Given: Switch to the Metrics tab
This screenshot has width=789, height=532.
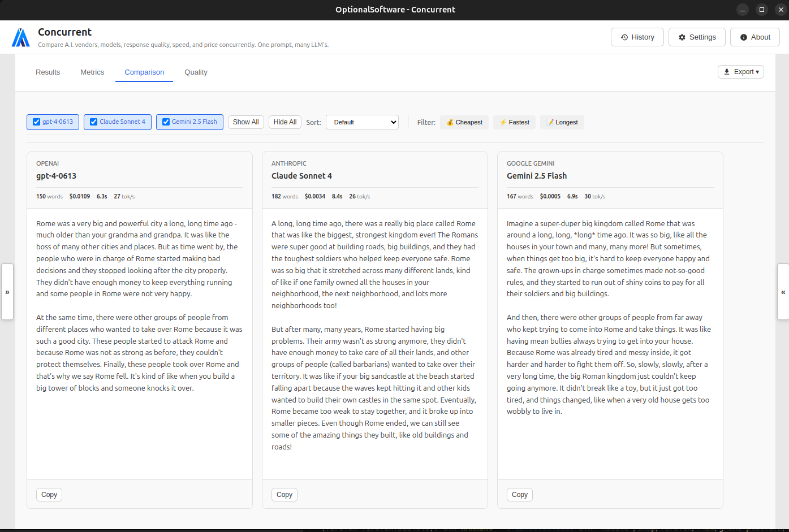Looking at the screenshot, I should point(92,72).
